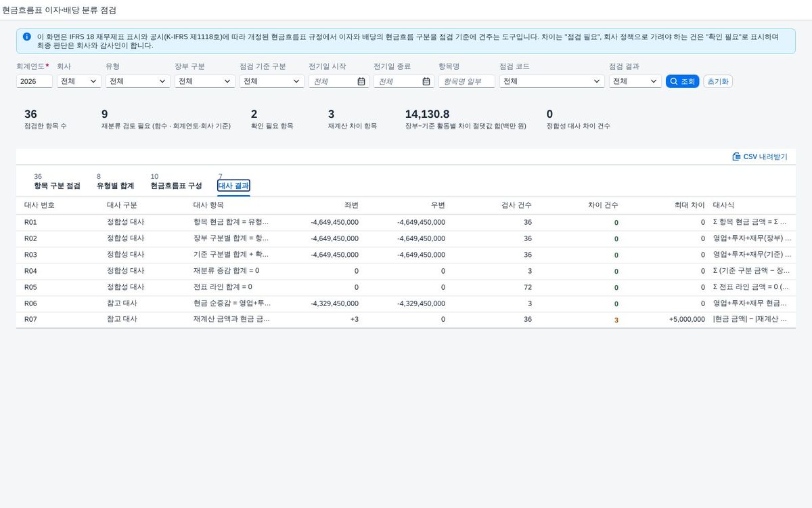
Task: Click the CSV 내려받기 export icon
Action: pyautogui.click(x=736, y=156)
